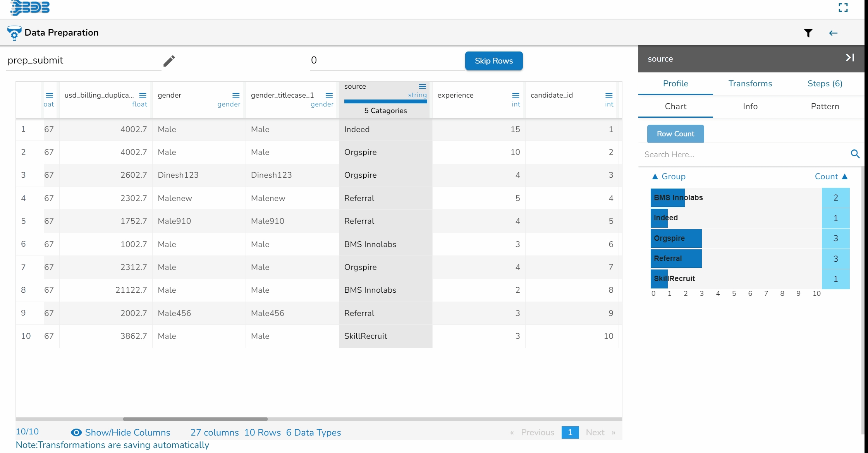
Task: Open the Steps (6) tab
Action: [825, 84]
